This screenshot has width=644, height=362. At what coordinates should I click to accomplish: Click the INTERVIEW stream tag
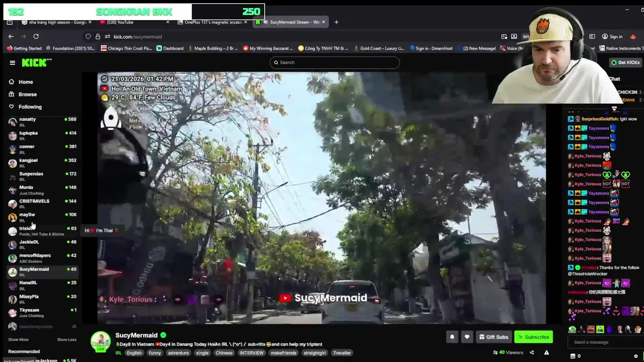click(x=252, y=353)
